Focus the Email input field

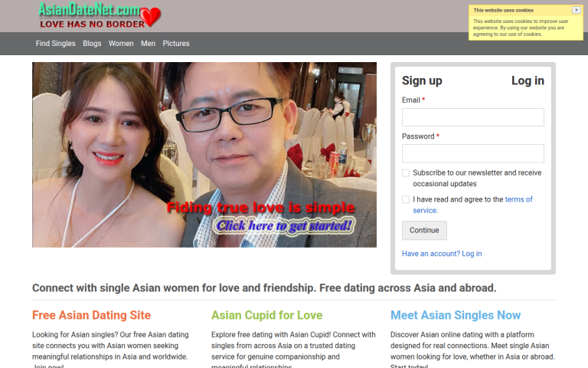[x=473, y=117]
